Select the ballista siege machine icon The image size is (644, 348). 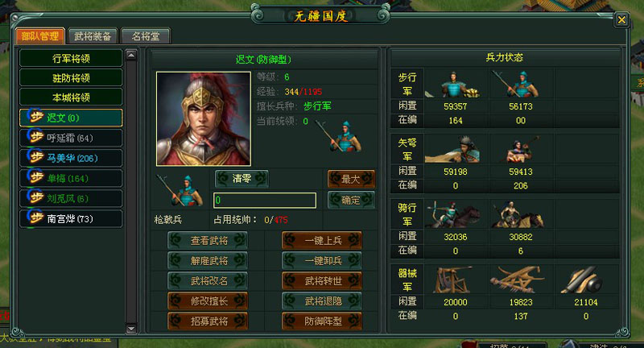(520, 280)
